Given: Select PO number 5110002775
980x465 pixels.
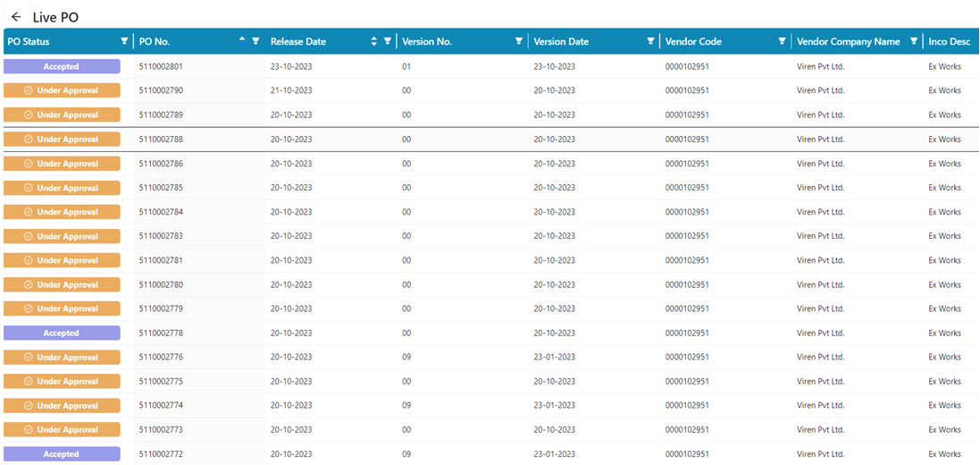Looking at the screenshot, I should pyautogui.click(x=162, y=382).
